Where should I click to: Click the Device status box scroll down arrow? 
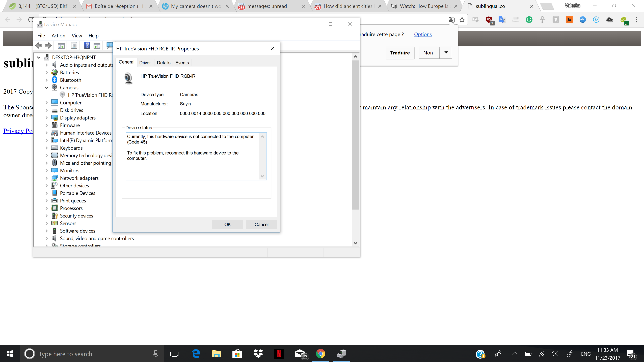262,176
